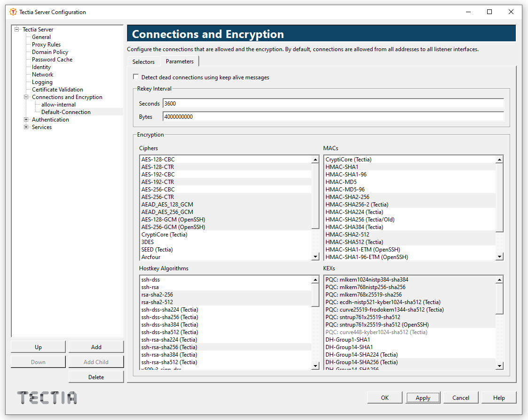This screenshot has width=528, height=420.
Task: Expand the Authentication tree node
Action: (26, 119)
